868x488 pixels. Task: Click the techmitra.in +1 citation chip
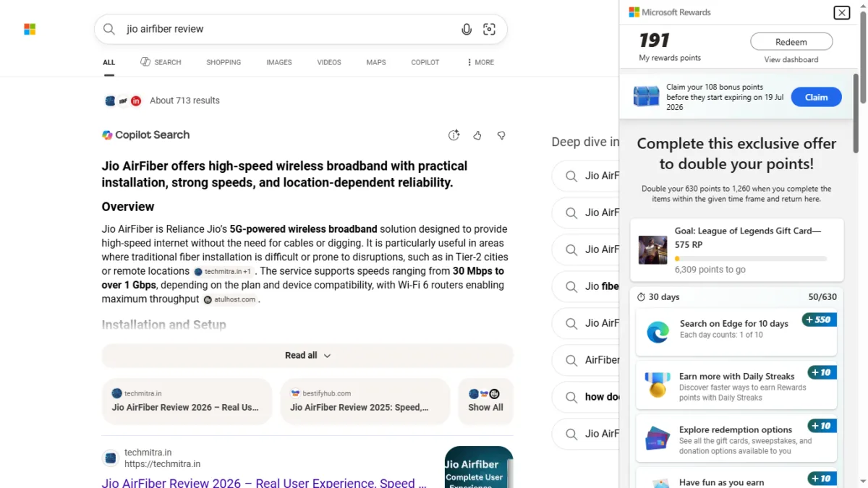point(224,271)
